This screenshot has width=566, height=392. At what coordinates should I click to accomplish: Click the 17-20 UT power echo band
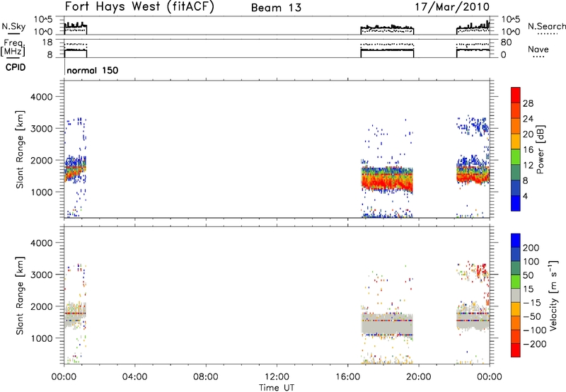387,180
